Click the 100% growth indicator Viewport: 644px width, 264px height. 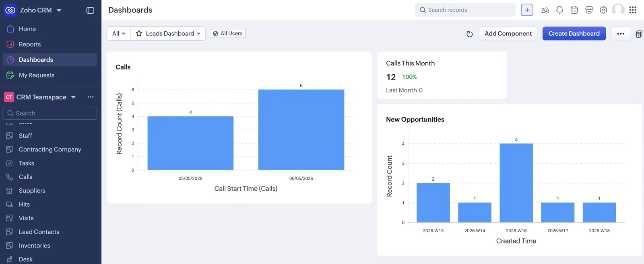click(x=409, y=77)
